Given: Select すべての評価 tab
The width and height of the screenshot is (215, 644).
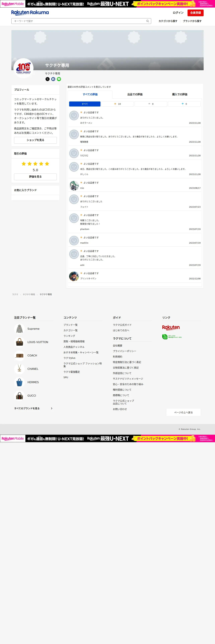Looking at the screenshot, I should (90, 94).
